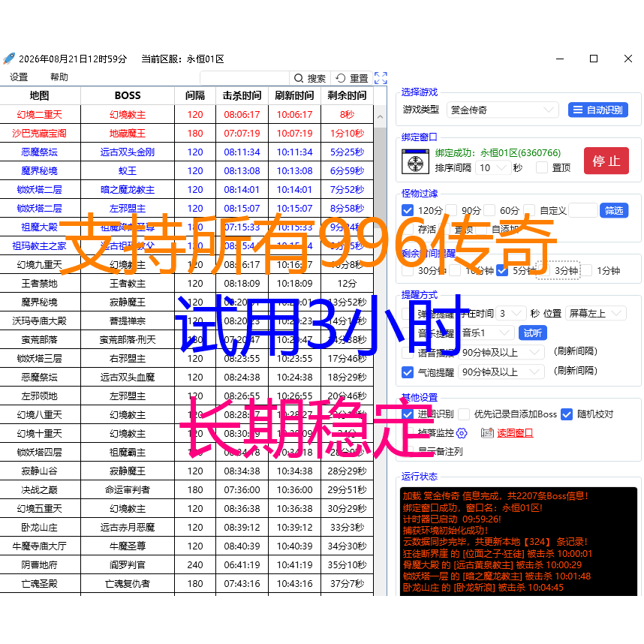Click the 筛选 filter button
644x644 pixels.
[614, 211]
